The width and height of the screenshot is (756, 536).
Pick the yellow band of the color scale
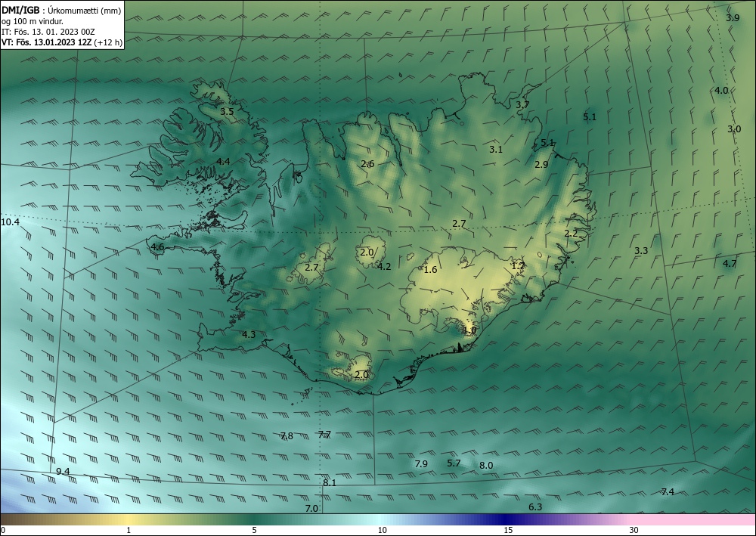pyautogui.click(x=128, y=519)
